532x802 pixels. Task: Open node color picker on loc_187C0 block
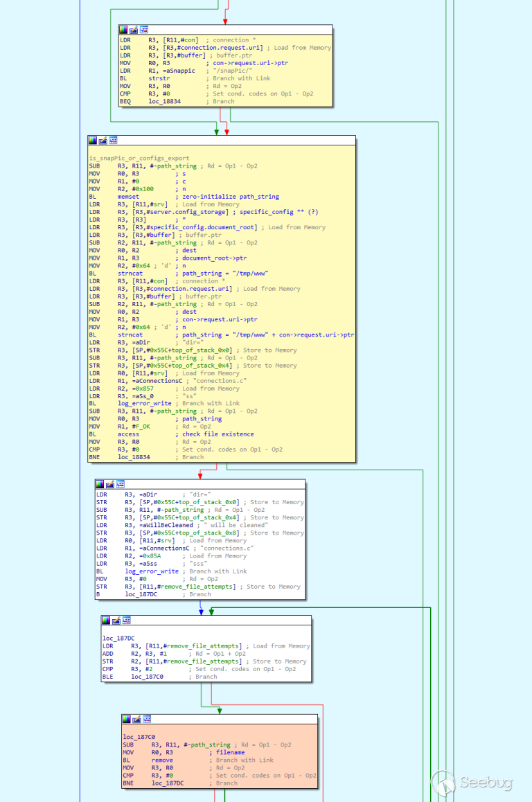(x=126, y=719)
